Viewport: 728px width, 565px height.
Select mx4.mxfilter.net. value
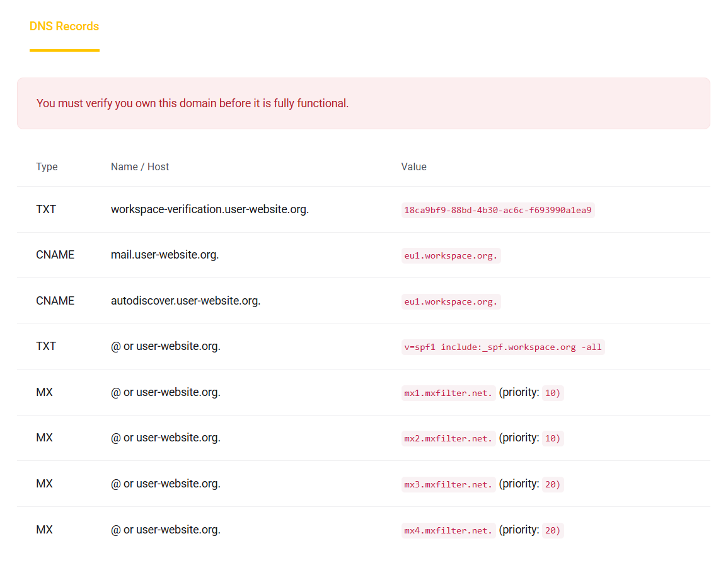(448, 530)
